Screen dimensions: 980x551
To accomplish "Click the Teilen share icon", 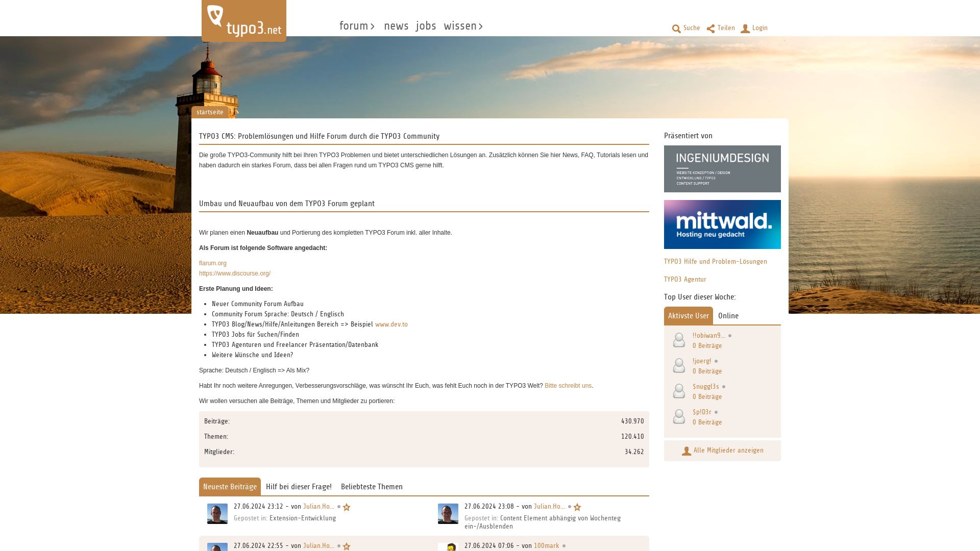I will (x=710, y=29).
